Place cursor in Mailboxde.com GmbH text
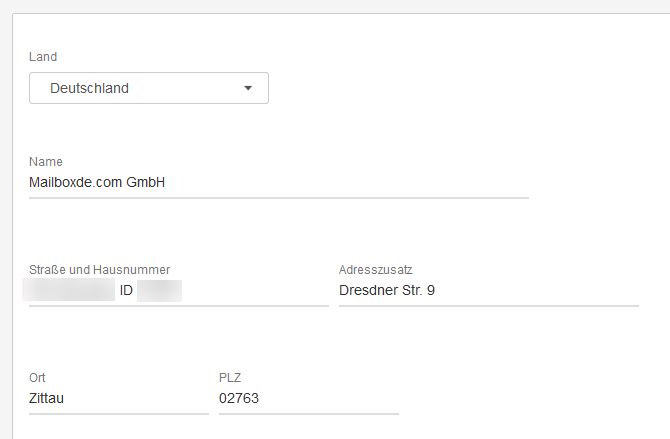 pyautogui.click(x=97, y=183)
